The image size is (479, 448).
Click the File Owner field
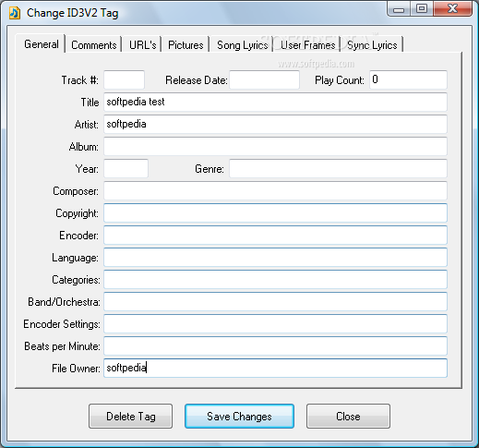point(275,368)
